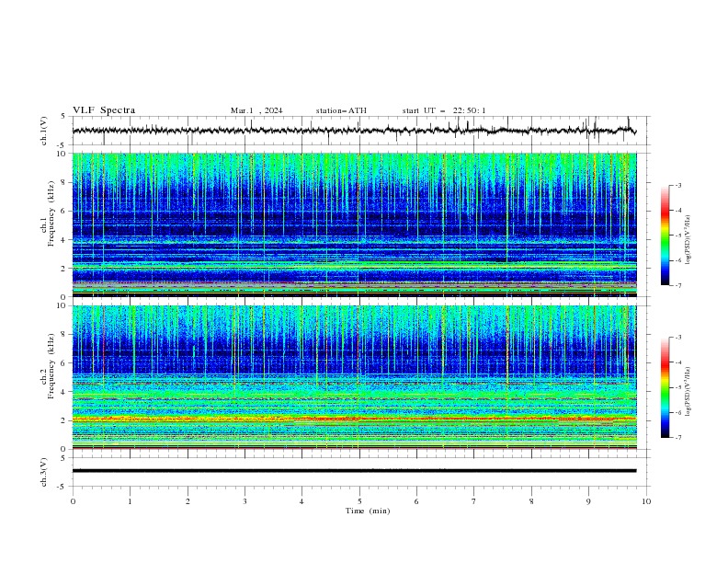
Task: Click the "-7" tick on the upper color bar
Action: point(677,285)
